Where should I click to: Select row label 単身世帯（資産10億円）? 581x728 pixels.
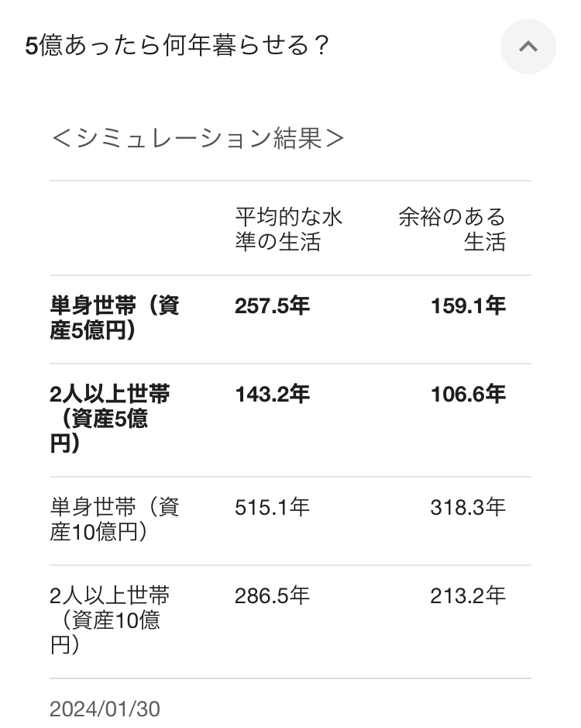(115, 520)
